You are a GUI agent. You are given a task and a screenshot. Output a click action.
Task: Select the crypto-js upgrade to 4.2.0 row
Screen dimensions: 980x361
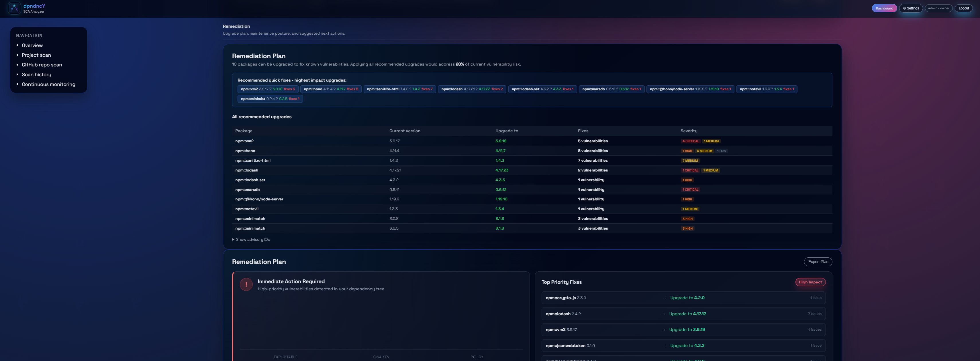pos(683,298)
